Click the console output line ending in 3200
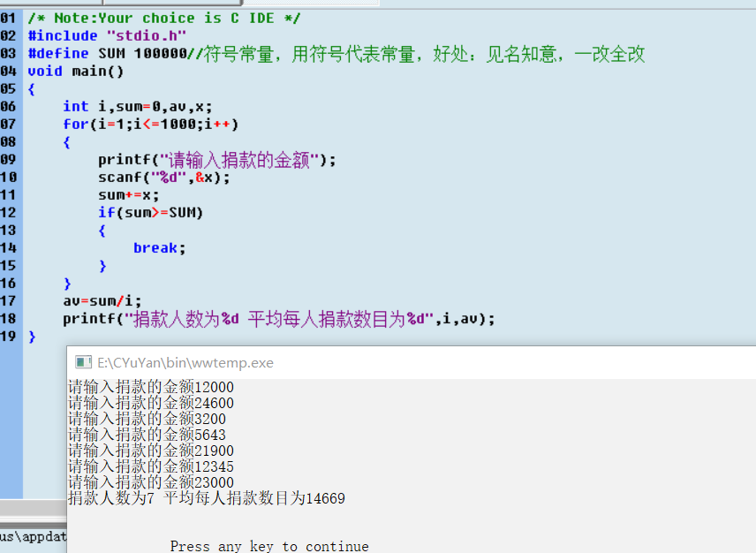 (x=147, y=419)
